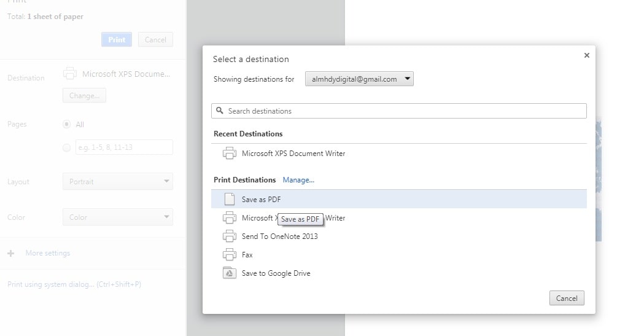Select the All pages radio button
Image resolution: width=644 pixels, height=336 pixels.
66,125
